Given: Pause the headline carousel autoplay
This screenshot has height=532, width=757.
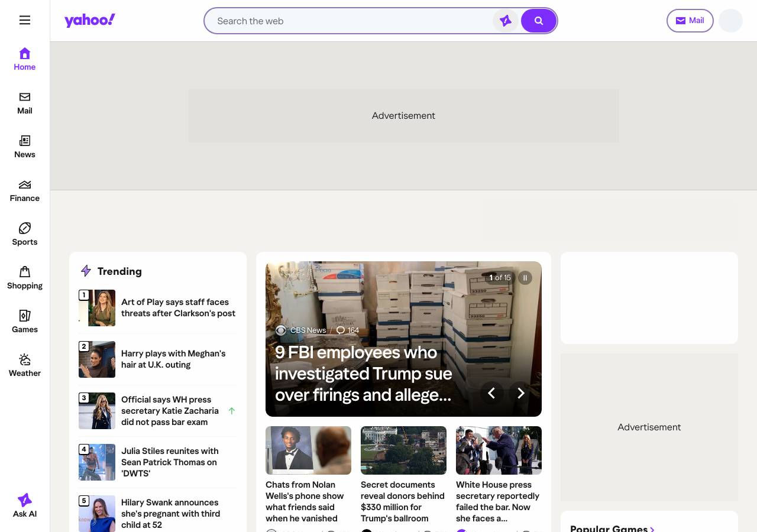Looking at the screenshot, I should [x=525, y=278].
